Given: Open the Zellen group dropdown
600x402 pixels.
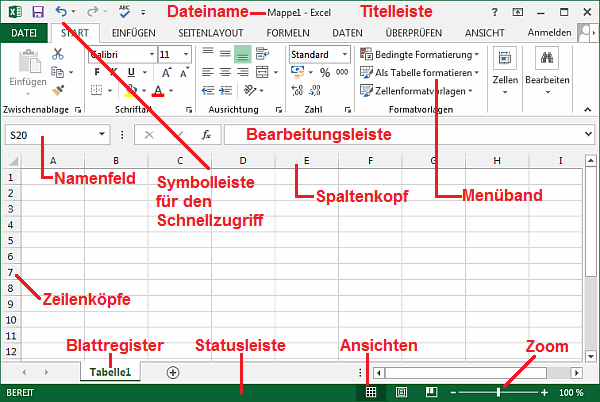Looking at the screenshot, I should tap(505, 71).
